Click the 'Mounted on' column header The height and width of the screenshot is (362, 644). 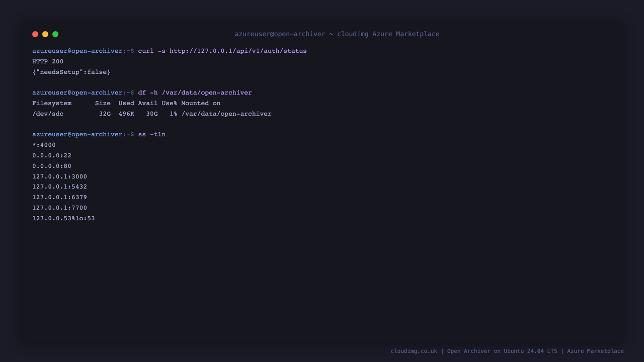click(x=201, y=103)
